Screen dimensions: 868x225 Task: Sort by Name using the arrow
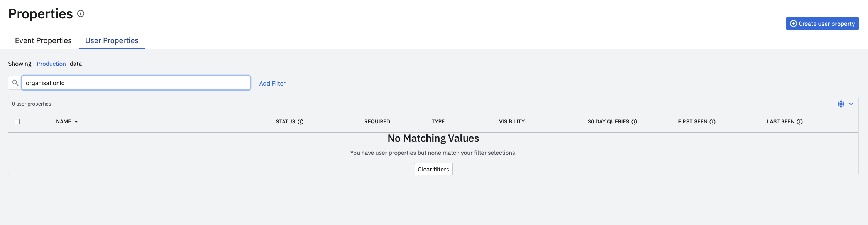click(76, 122)
